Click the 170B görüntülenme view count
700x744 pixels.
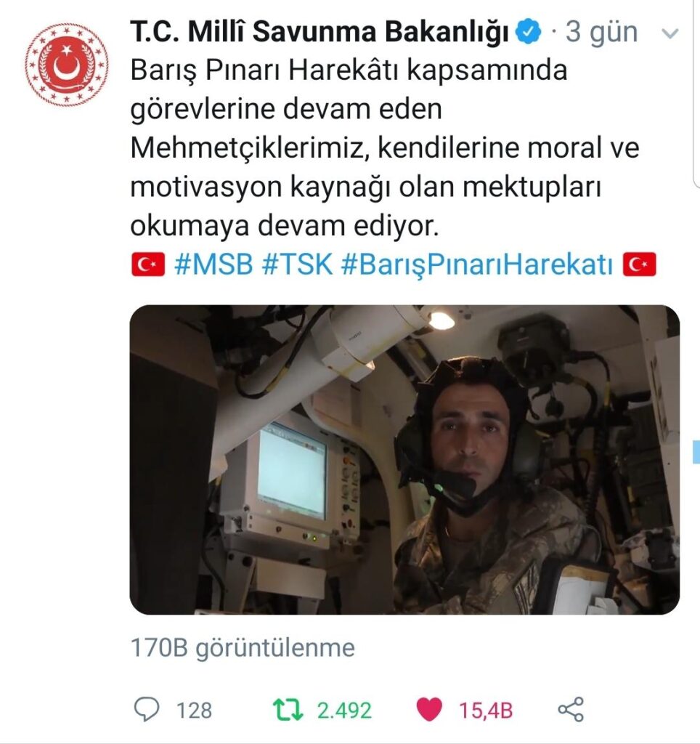pos(243,647)
